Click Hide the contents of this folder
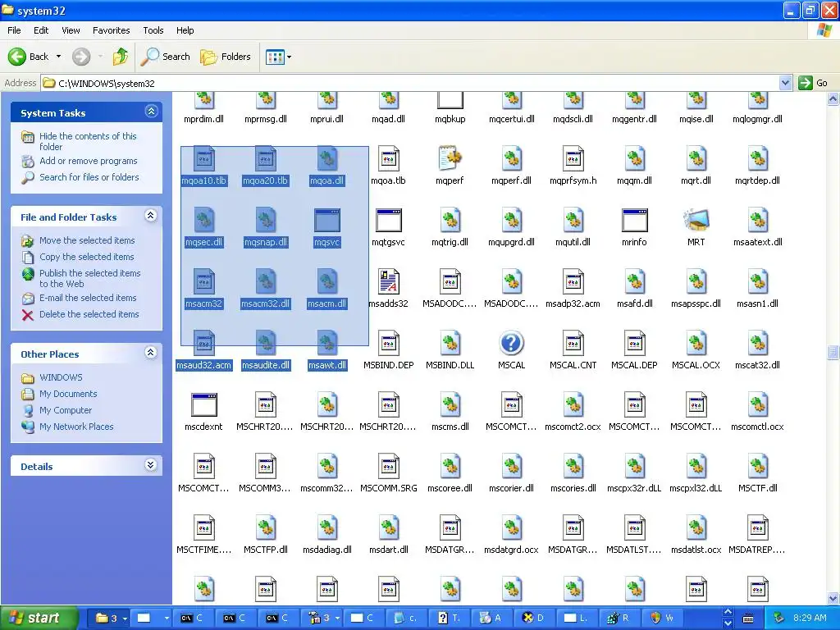This screenshot has height=630, width=840. point(88,141)
